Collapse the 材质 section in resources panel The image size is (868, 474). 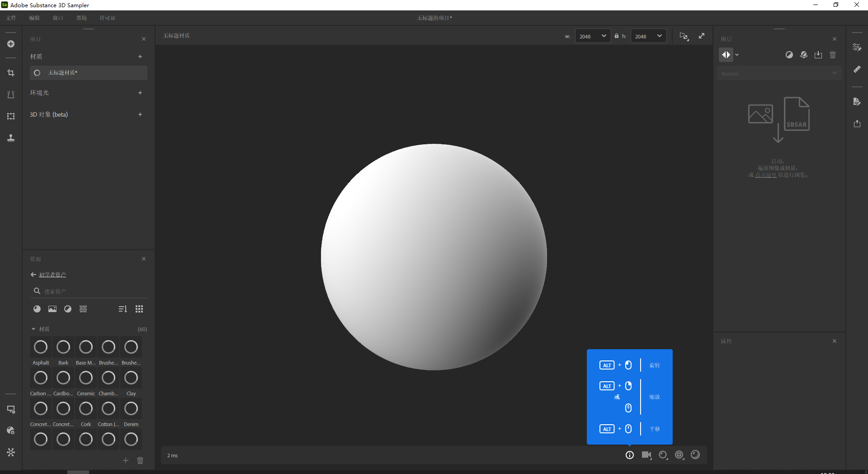(33, 329)
